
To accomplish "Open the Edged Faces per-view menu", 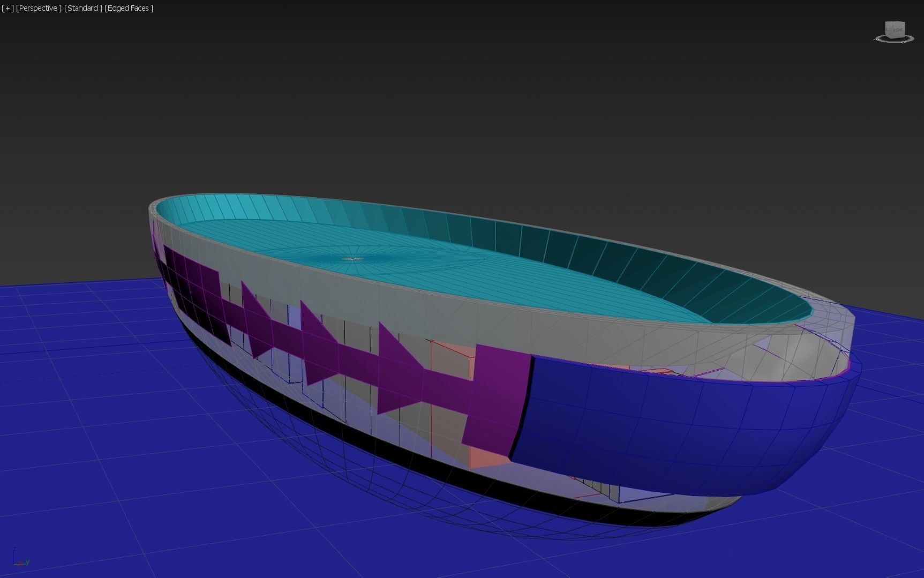I will pos(129,8).
